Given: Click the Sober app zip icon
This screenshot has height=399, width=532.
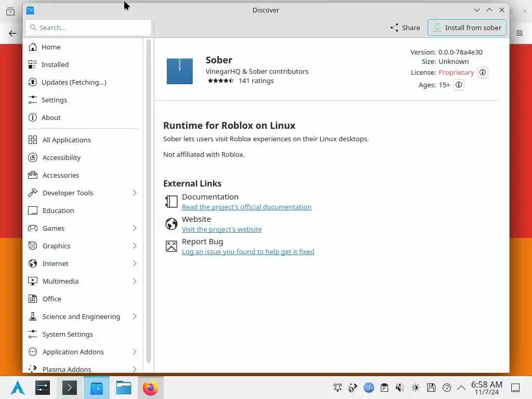Looking at the screenshot, I should tap(179, 71).
